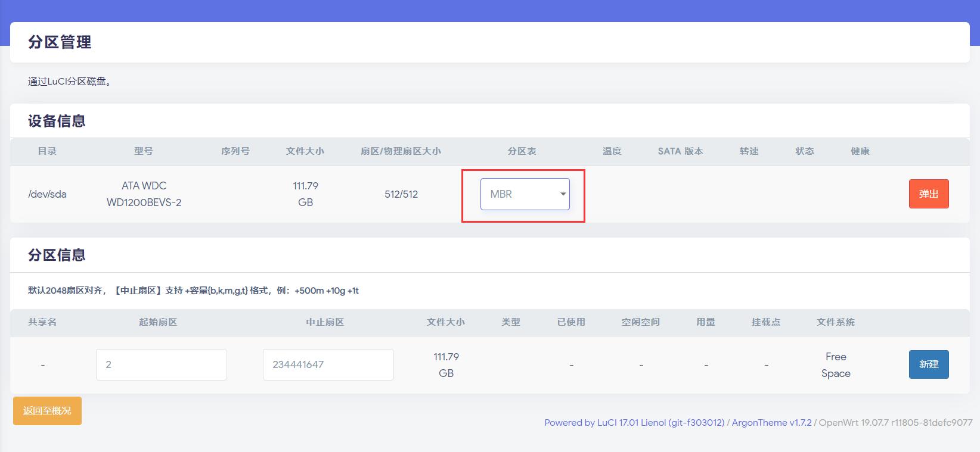Open the MBR partition table dropdown
The height and width of the screenshot is (452, 980).
pyautogui.click(x=525, y=194)
